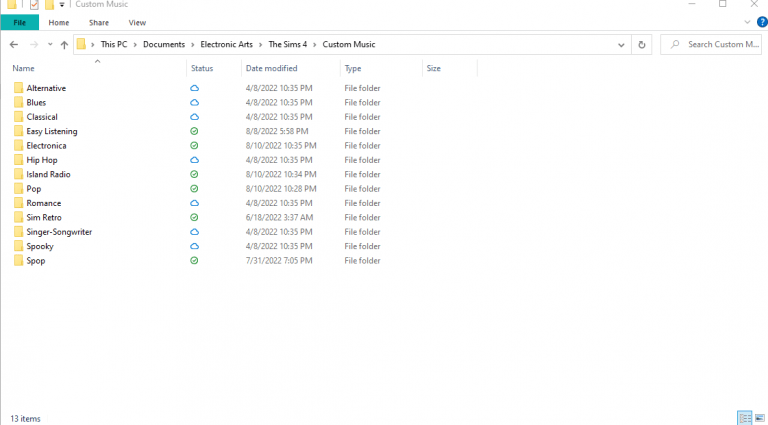This screenshot has width=768, height=425.
Task: Open Customize Quick Access Toolbar dropdown
Action: [62, 5]
